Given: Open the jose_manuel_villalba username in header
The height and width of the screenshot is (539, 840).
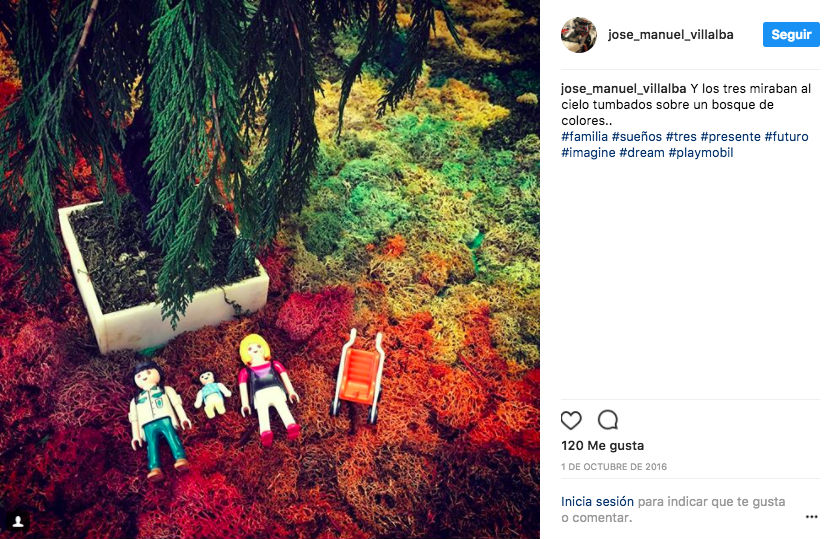Looking at the screenshot, I should click(x=671, y=35).
